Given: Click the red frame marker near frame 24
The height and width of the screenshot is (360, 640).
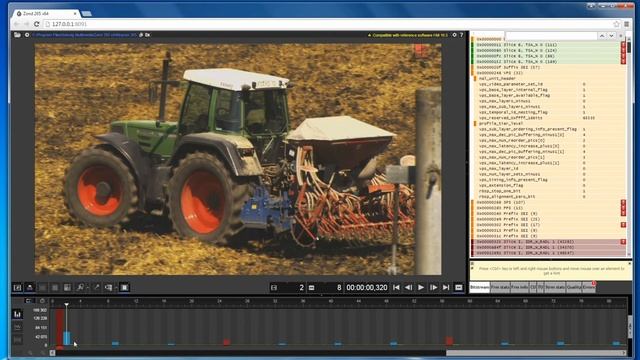Looking at the screenshot, I should (x=227, y=342).
